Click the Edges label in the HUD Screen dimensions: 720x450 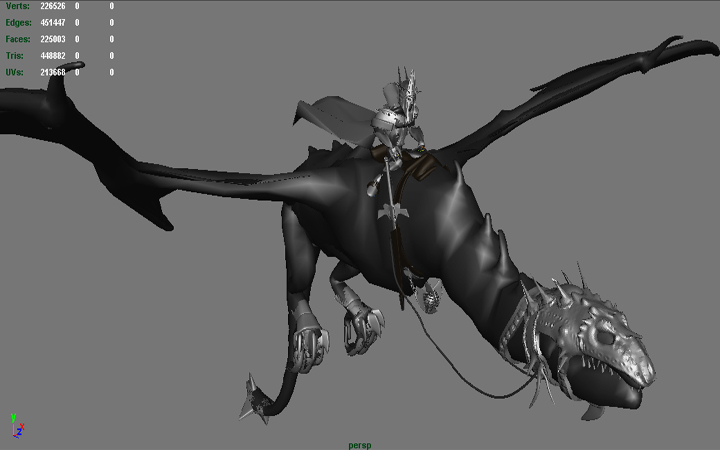point(18,22)
